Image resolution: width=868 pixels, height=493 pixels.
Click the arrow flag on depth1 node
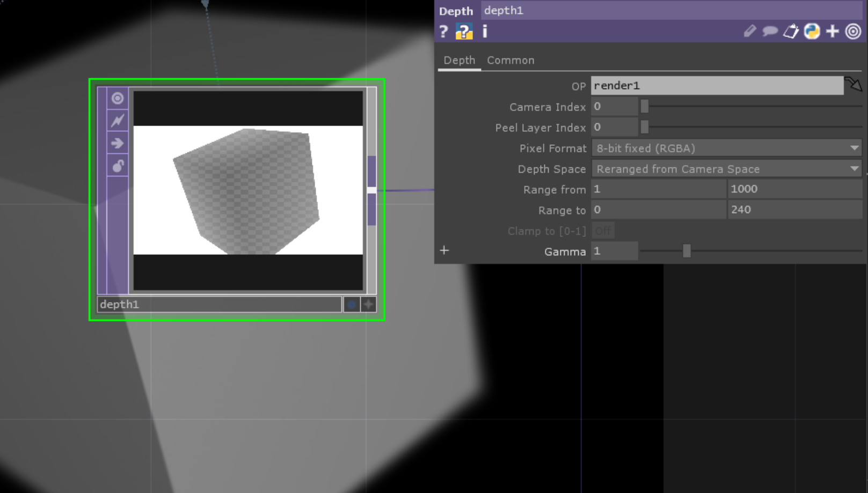click(x=118, y=143)
